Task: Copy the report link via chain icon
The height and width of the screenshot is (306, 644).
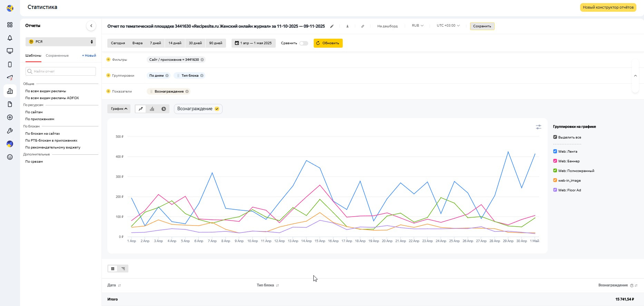Action: click(x=362, y=26)
